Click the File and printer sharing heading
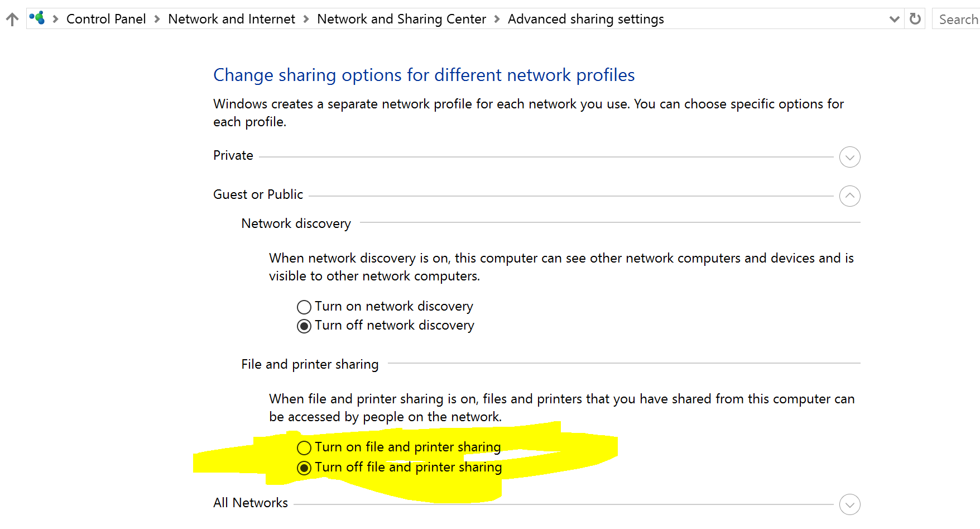This screenshot has width=980, height=529. click(310, 364)
